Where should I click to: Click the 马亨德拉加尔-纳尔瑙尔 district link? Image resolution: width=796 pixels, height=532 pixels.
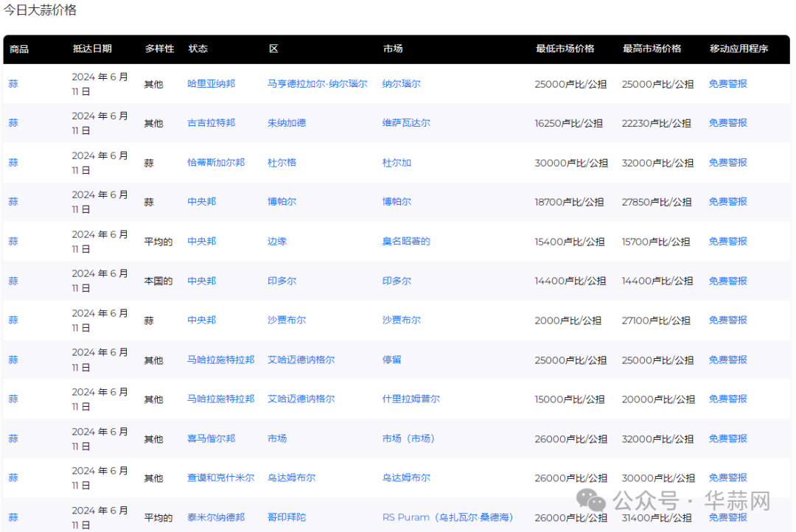tap(317, 84)
